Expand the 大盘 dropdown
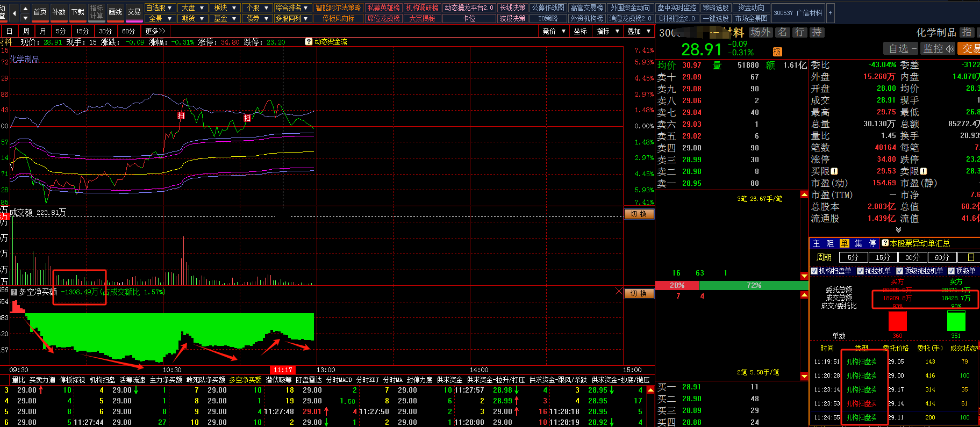The height and width of the screenshot is (427, 980). click(x=193, y=8)
